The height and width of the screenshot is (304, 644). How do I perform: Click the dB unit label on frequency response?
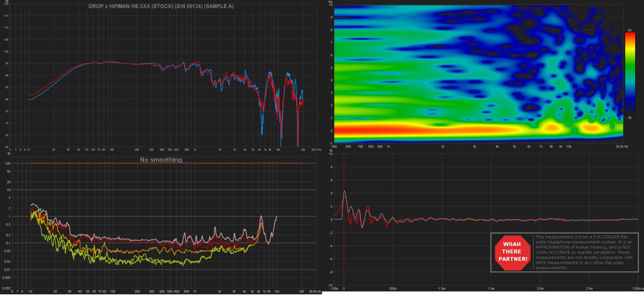click(7, 1)
